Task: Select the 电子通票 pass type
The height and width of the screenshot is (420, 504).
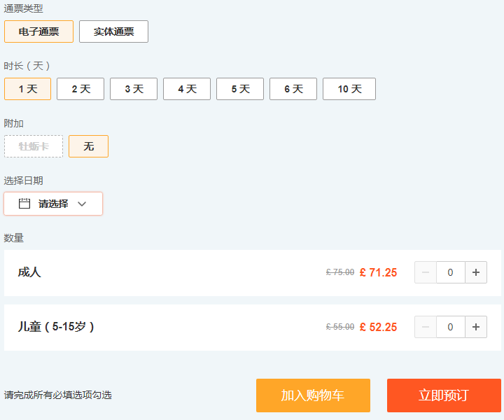Action: tap(38, 31)
